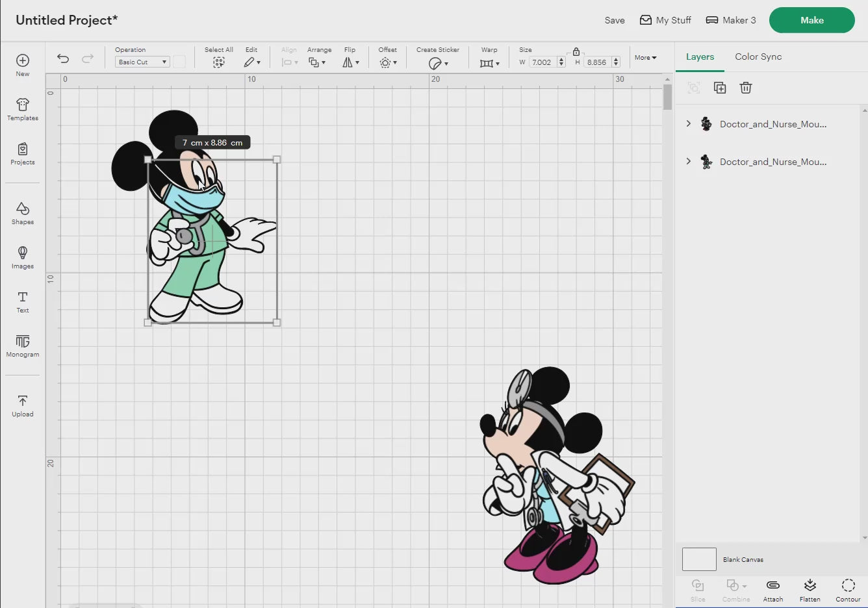Switch to the Color Sync tab
The height and width of the screenshot is (608, 868).
tap(758, 57)
